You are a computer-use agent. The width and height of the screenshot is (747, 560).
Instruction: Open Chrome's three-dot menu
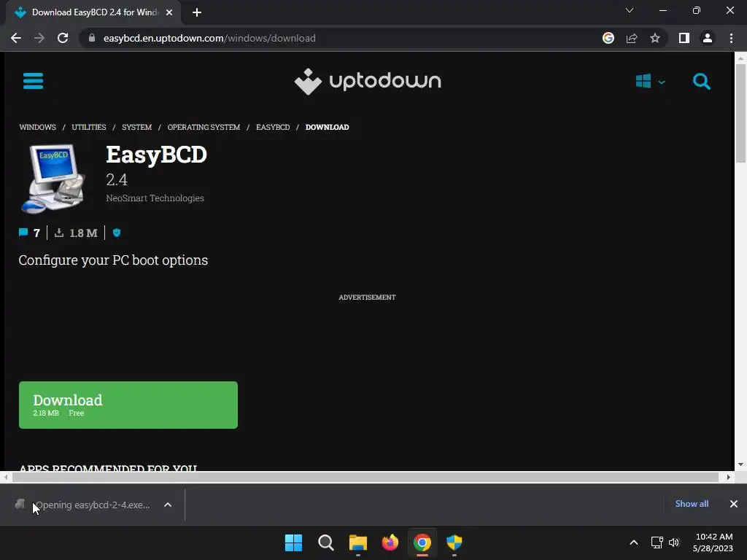click(731, 38)
